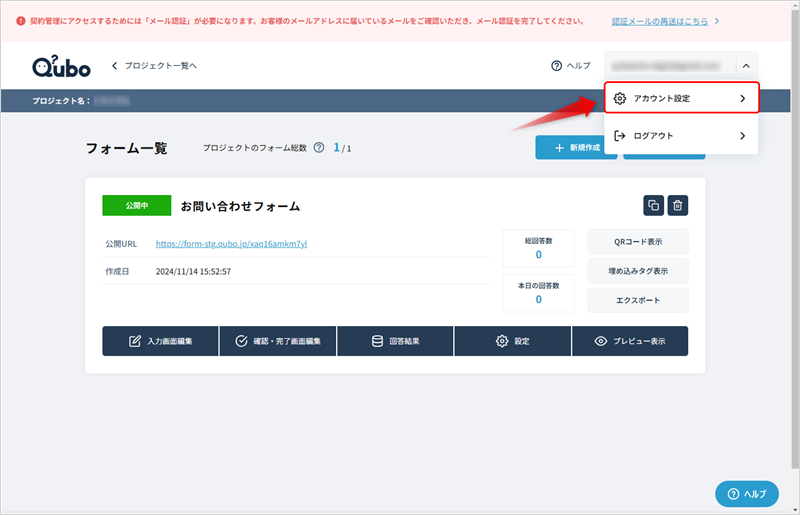Image resolution: width=800 pixels, height=515 pixels.
Task: Click the 作成日 2024/11/14 15:52:57 value
Action: pos(193,272)
